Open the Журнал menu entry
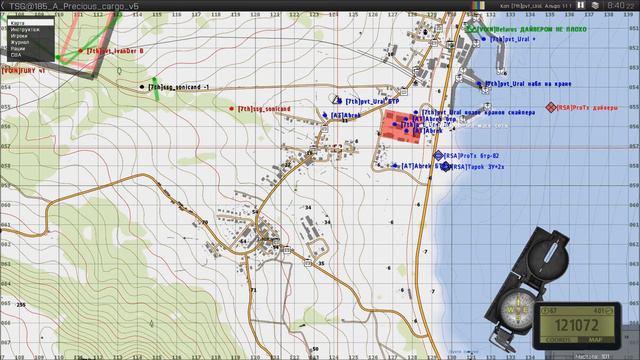 (31, 42)
